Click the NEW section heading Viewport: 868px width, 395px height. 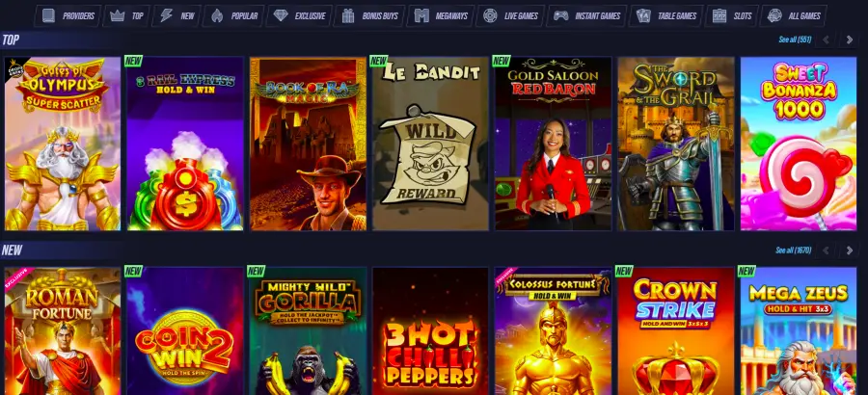[x=12, y=250]
